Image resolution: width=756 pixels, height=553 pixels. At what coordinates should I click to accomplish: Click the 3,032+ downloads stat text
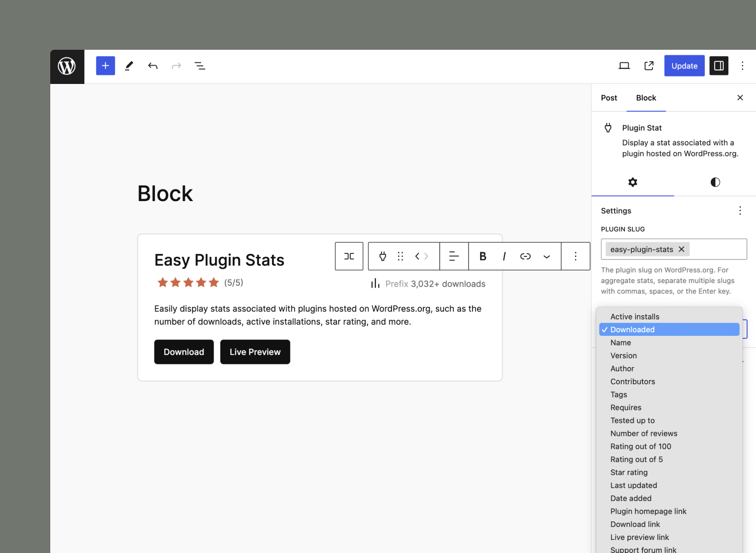pos(448,284)
